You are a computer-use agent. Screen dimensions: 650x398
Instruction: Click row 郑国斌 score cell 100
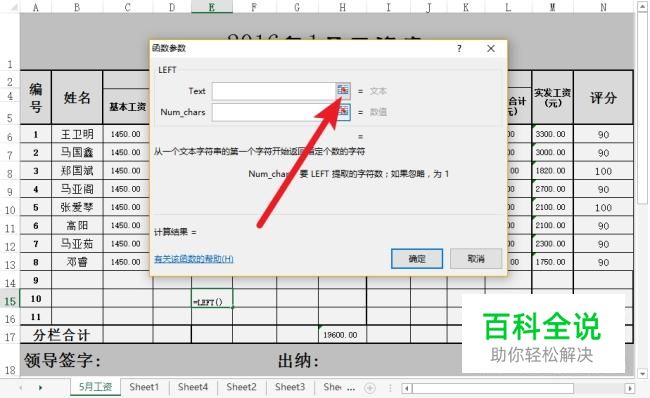(603, 171)
